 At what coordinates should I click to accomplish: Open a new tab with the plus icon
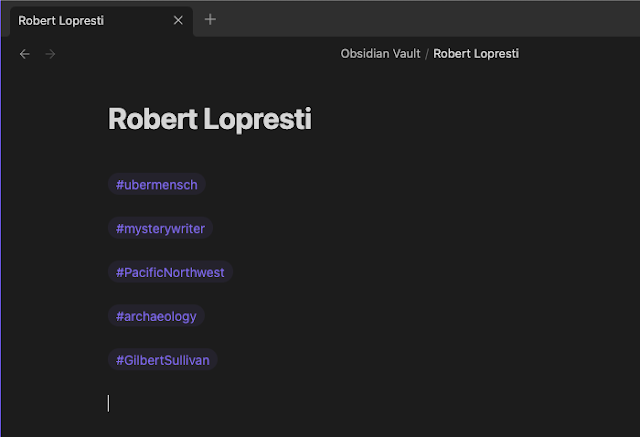210,19
